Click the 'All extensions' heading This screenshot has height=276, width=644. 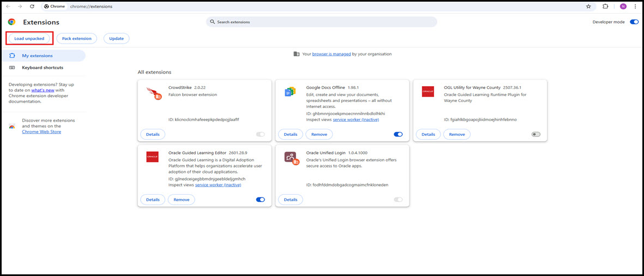(154, 72)
